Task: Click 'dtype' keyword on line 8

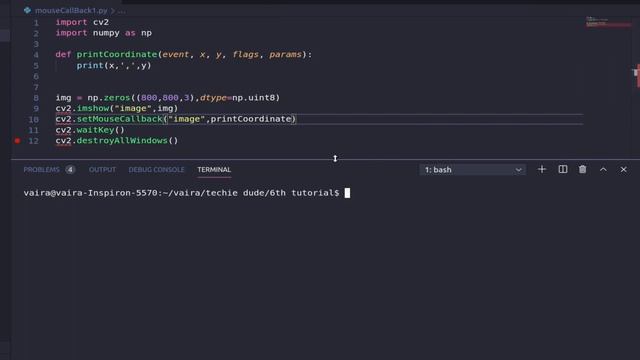Action: coord(213,98)
